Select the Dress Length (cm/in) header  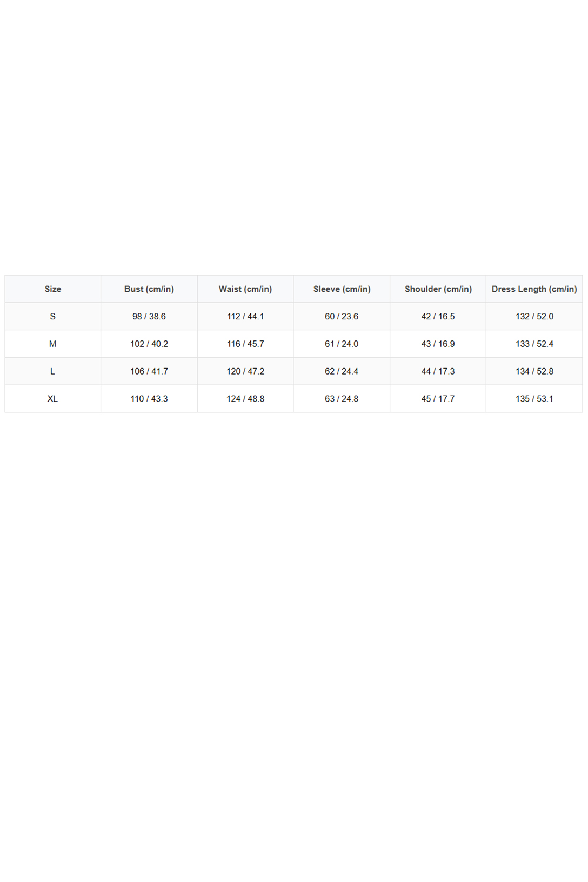point(534,289)
